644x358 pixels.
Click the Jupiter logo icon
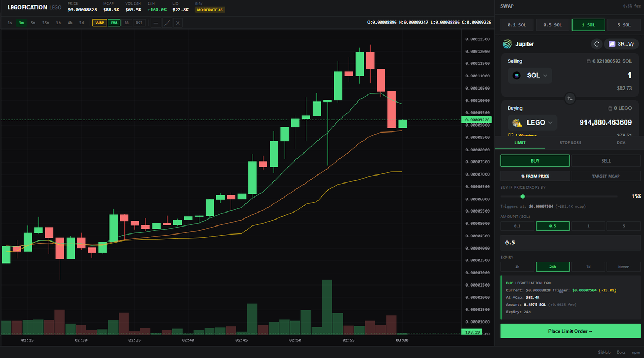tap(507, 44)
